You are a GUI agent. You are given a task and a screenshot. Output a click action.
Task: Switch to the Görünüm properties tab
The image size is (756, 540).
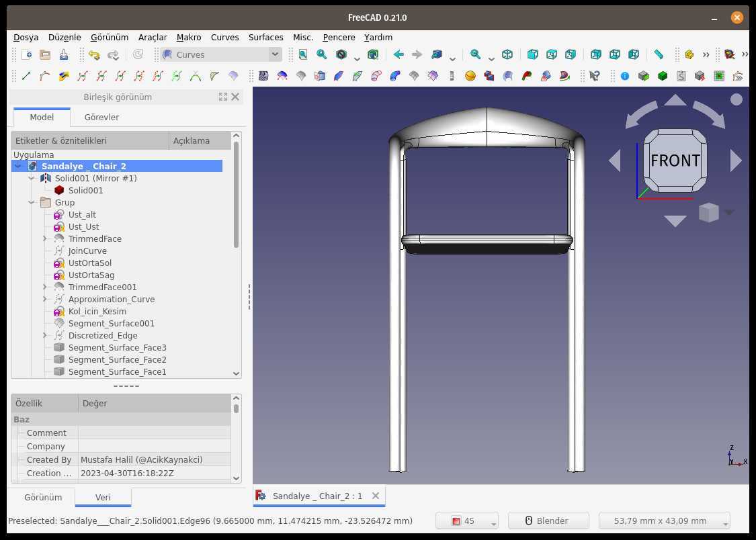tap(43, 497)
